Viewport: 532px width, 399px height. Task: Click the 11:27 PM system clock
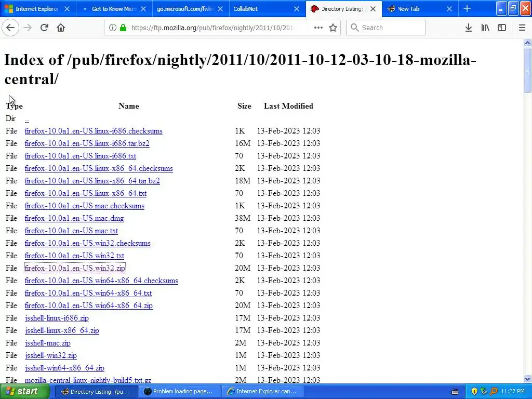pos(513,392)
